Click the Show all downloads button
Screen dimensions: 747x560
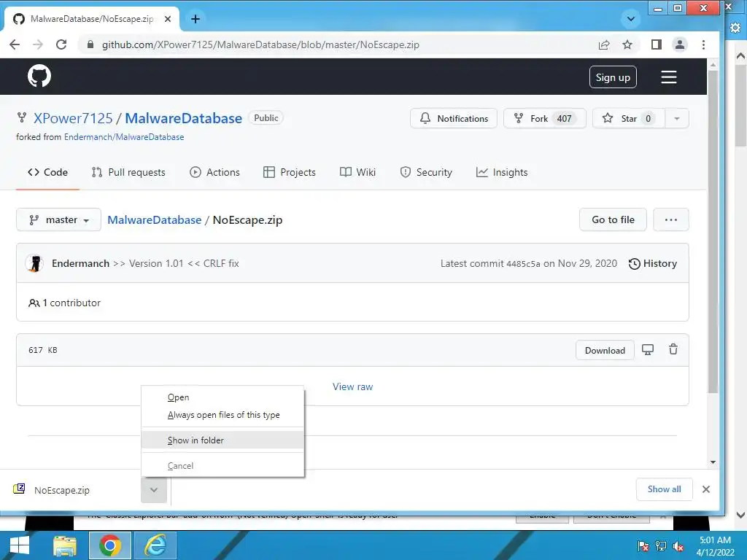[664, 489]
